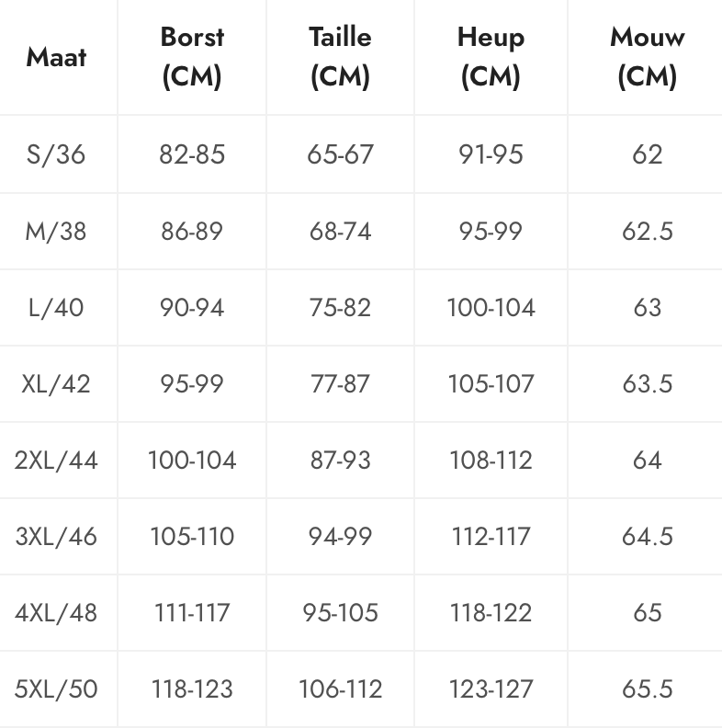Image resolution: width=722 pixels, height=728 pixels.
Task: Select the 68-74 waist value
Action: pos(340,232)
